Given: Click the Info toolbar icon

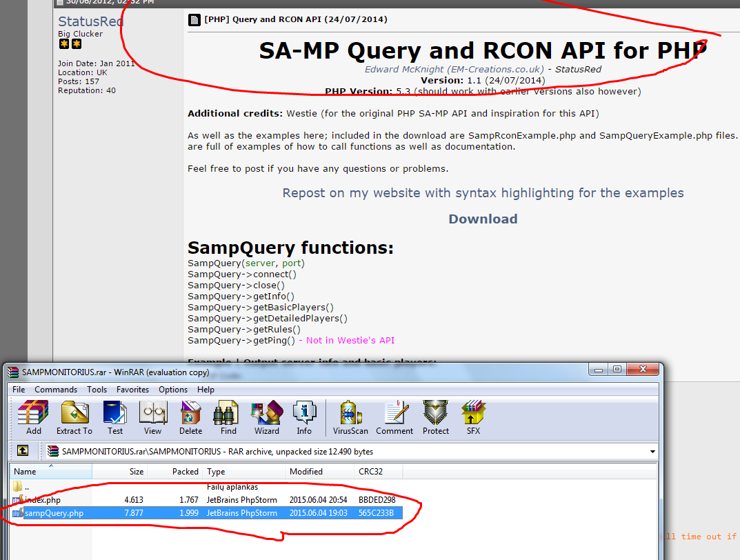Looking at the screenshot, I should click(x=304, y=417).
